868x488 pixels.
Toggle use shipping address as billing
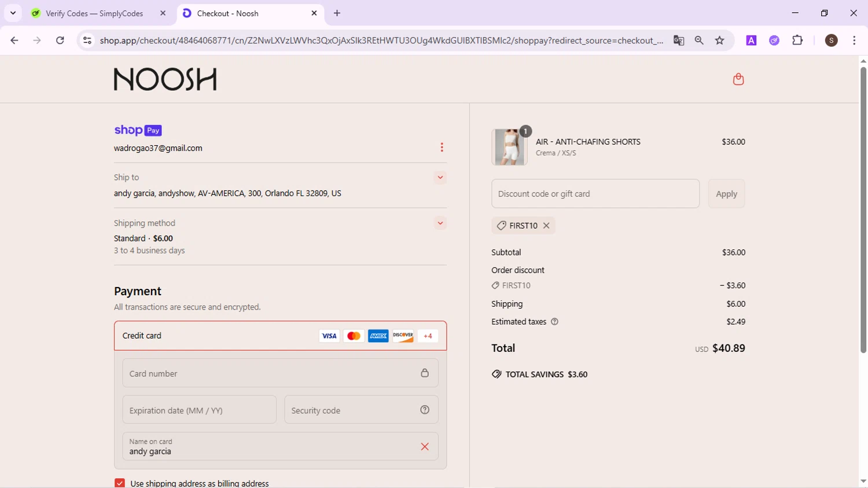coord(120,483)
